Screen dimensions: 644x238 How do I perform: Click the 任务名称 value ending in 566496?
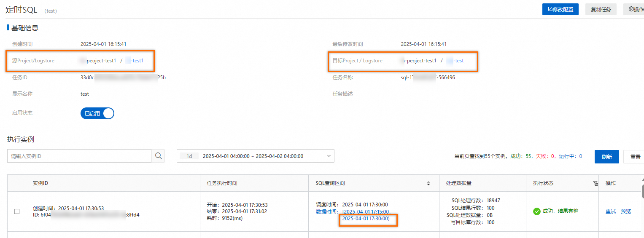click(428, 78)
